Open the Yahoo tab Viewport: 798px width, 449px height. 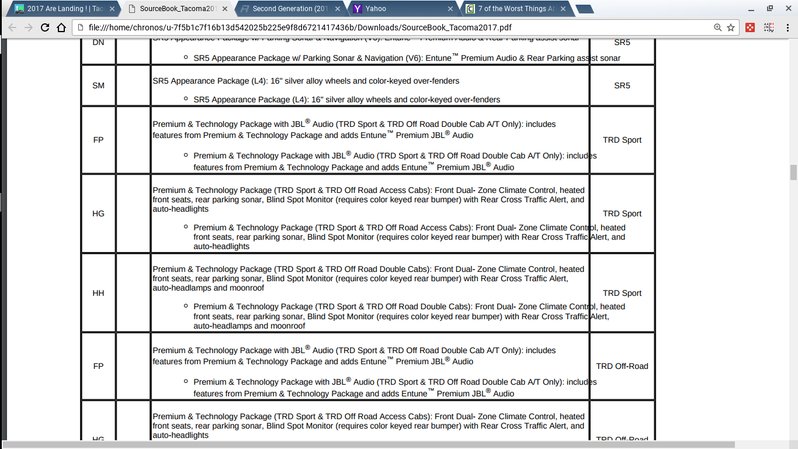(x=402, y=9)
